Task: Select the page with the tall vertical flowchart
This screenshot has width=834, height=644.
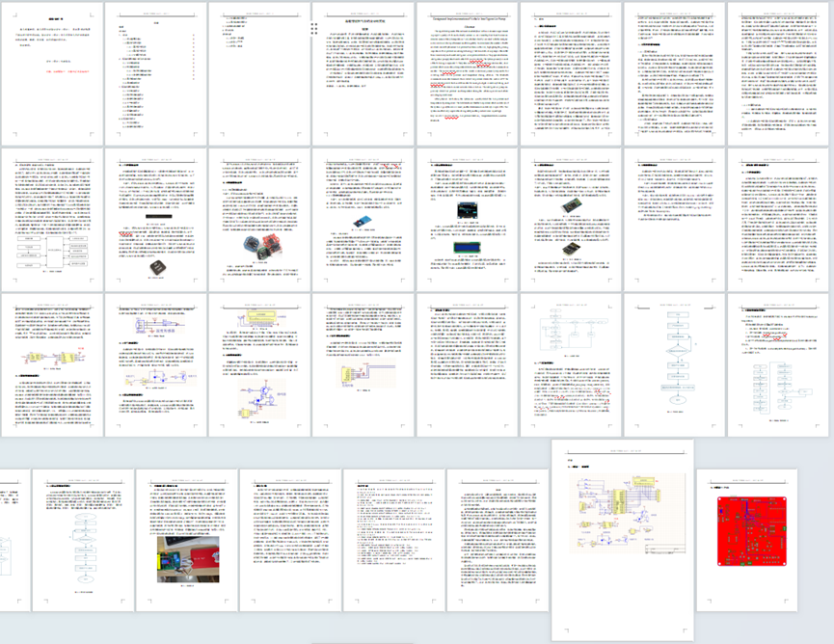Action: coord(675,365)
